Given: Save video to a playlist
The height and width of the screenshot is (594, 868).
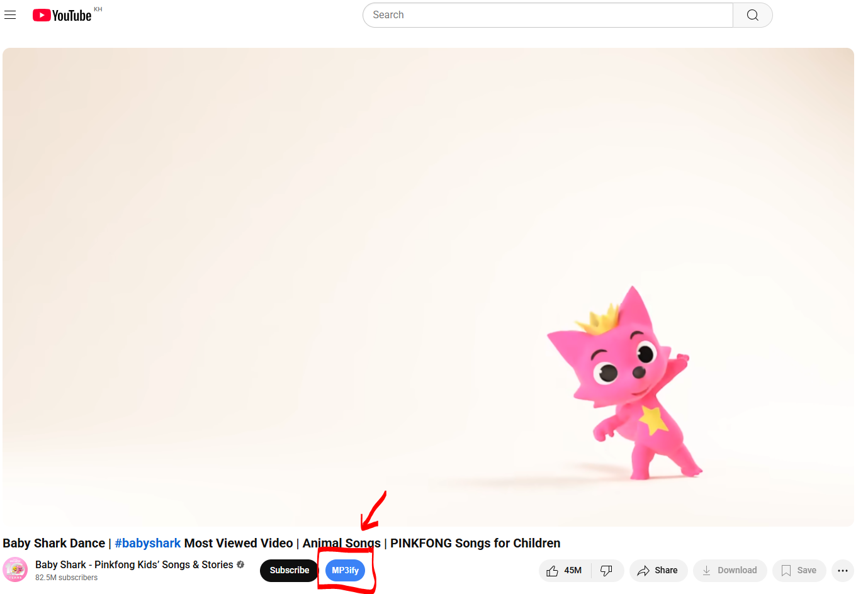Looking at the screenshot, I should tap(799, 571).
